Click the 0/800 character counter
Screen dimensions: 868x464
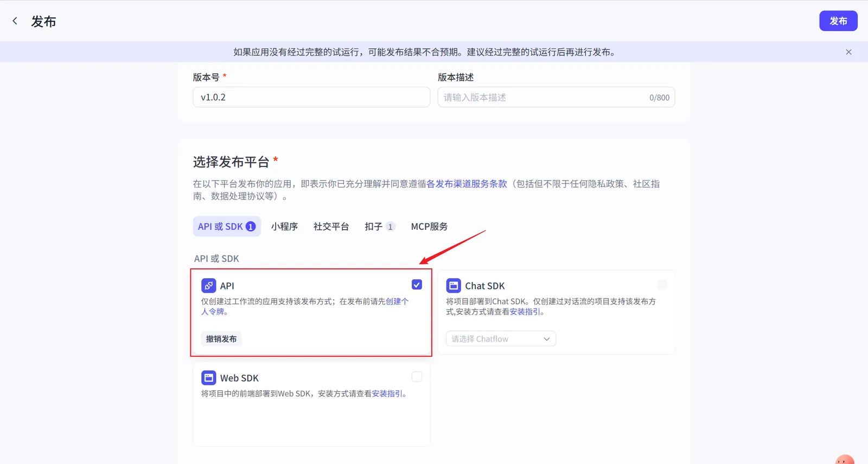point(659,98)
